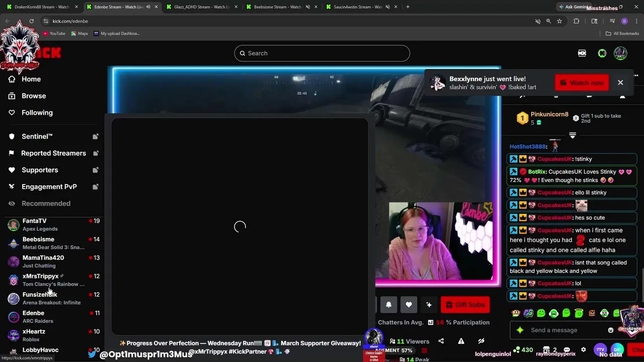644x362 pixels.
Task: Open the browser zoom magnifier icon
Action: 548,21
